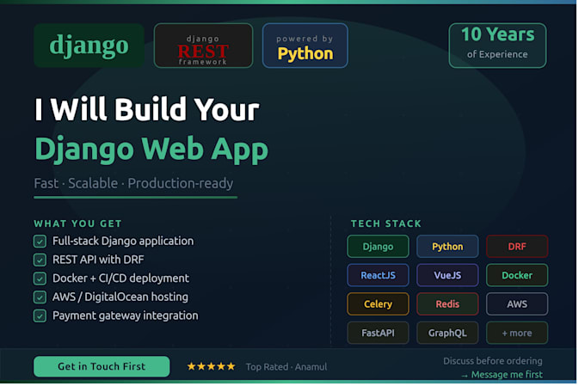Image resolution: width=585 pixels, height=392 pixels.
Task: Select the Django tech stack chip
Action: (378, 247)
